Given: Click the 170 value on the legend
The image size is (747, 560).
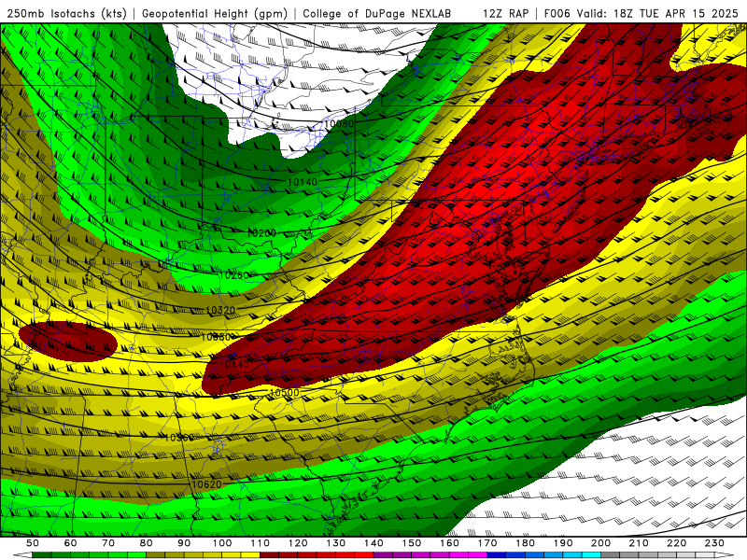Looking at the screenshot, I should tap(487, 543).
